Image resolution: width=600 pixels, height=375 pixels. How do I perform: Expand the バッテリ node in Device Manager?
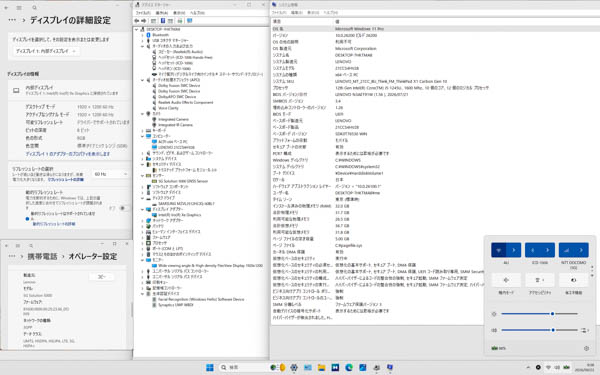(142, 226)
